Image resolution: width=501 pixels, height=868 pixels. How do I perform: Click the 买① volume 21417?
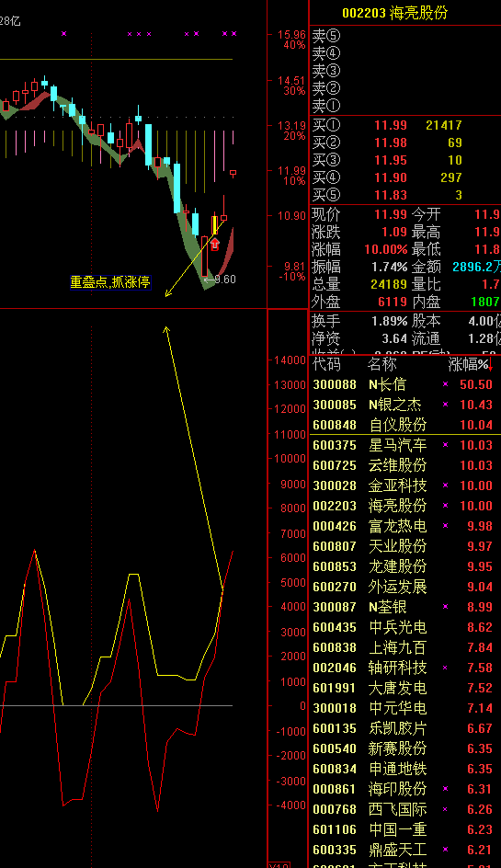[443, 125]
